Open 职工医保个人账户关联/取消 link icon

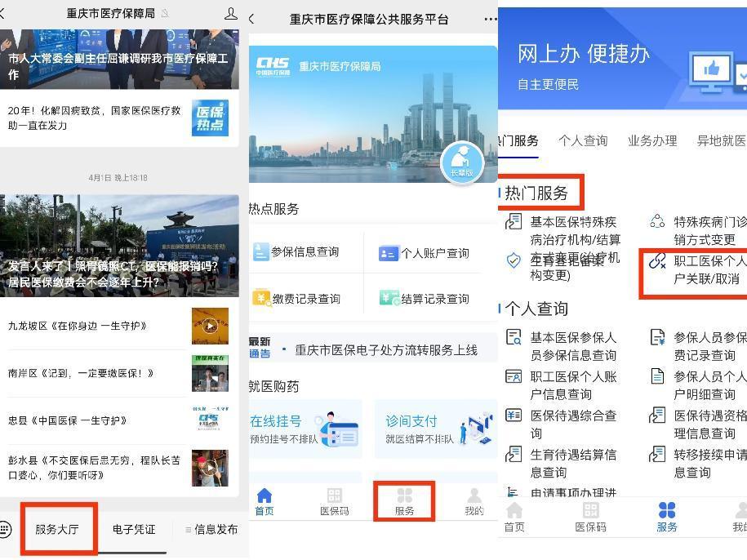pos(657,261)
